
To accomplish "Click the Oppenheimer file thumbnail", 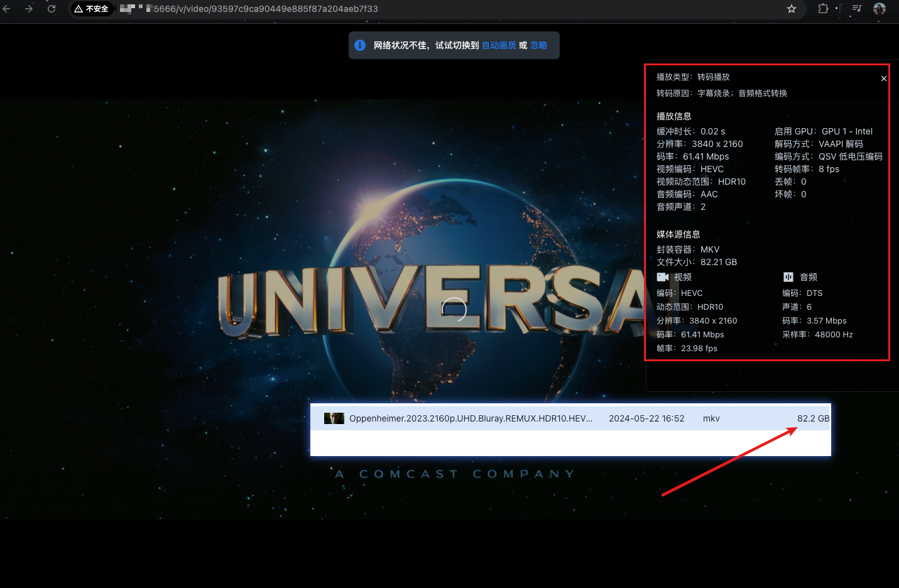I will [334, 418].
